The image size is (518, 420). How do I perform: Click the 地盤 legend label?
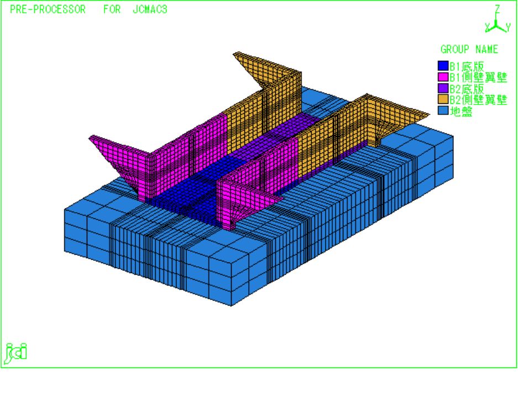461,111
